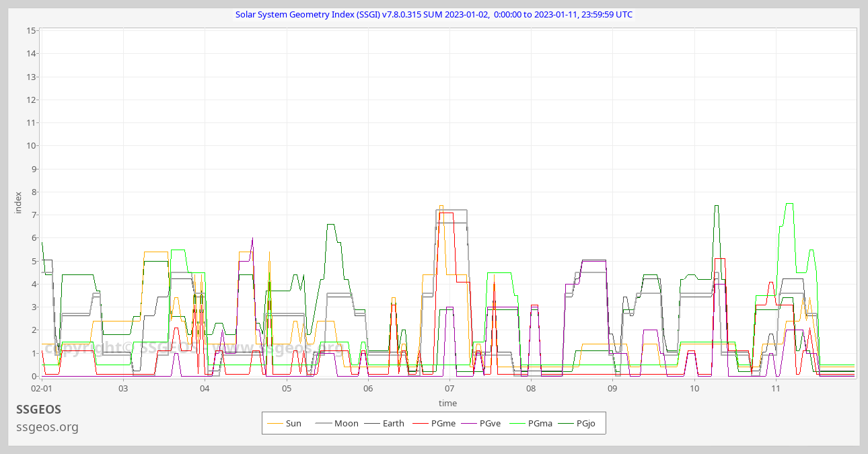Click the '05' x-axis date label
This screenshot has height=454, width=868.
pos(286,389)
